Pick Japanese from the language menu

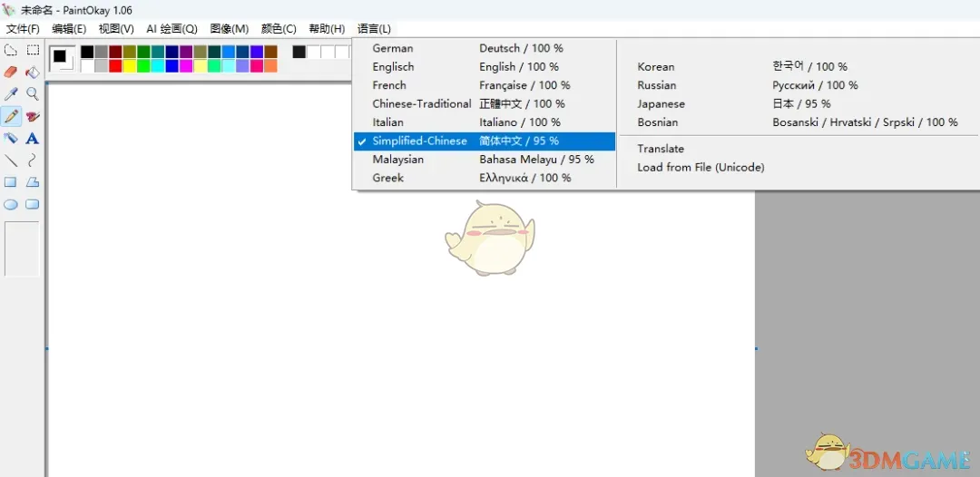(x=799, y=103)
